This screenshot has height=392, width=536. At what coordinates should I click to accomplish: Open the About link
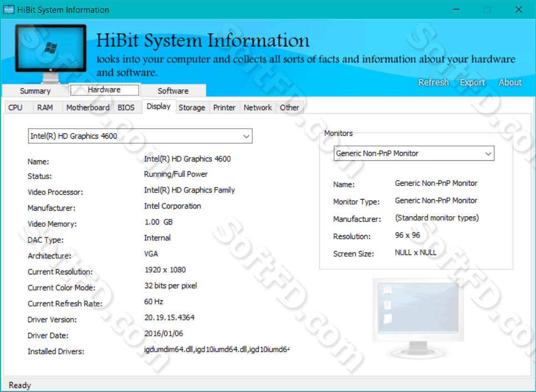[510, 83]
